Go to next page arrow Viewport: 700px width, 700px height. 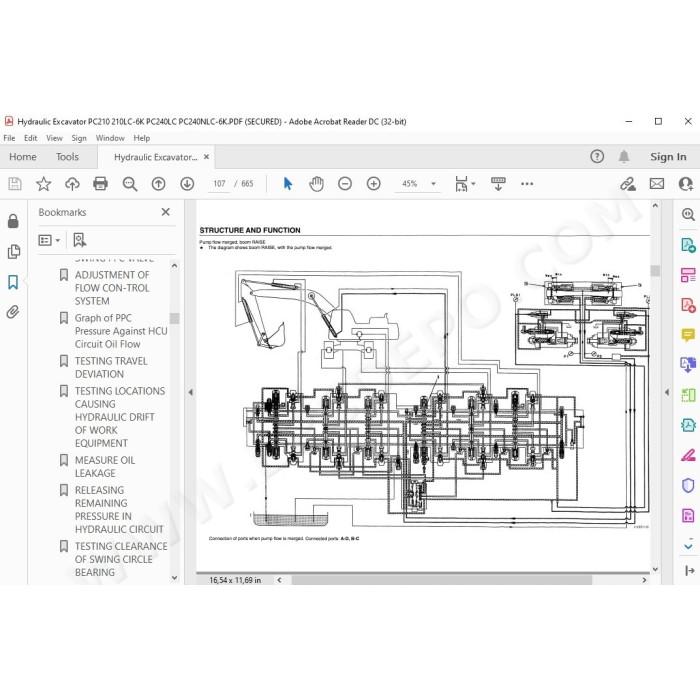[x=187, y=183]
